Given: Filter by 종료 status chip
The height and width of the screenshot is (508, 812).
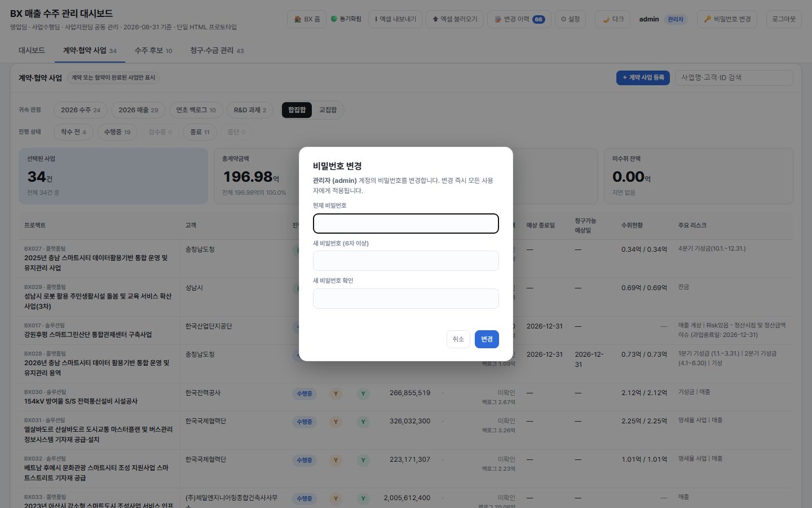Looking at the screenshot, I should [x=200, y=132].
